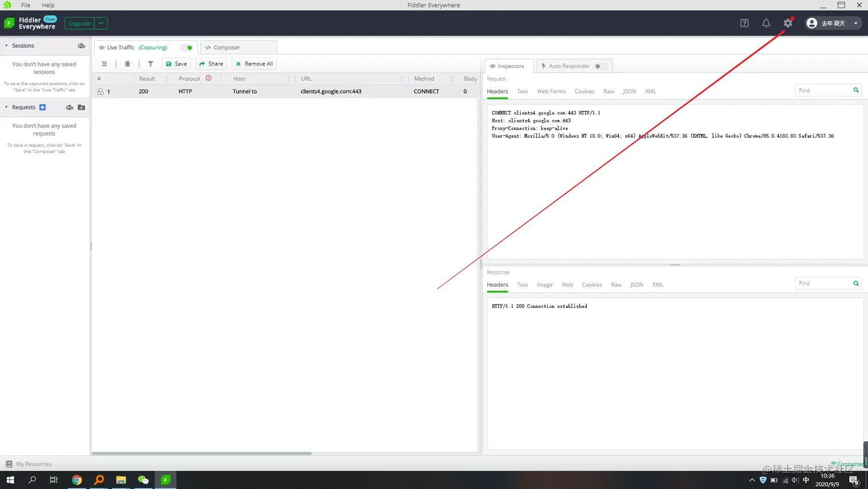868x489 pixels.
Task: Open the Upgrade dropdown arrow
Action: [x=101, y=24]
